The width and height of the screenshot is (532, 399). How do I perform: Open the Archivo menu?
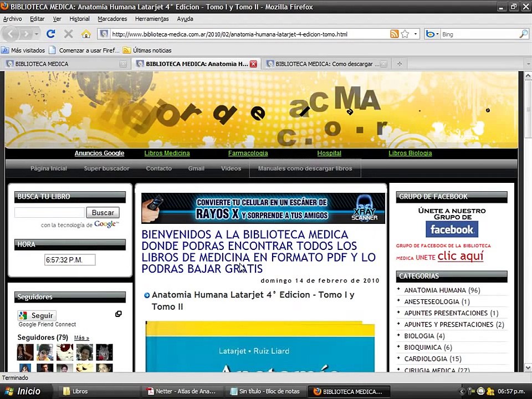point(13,19)
